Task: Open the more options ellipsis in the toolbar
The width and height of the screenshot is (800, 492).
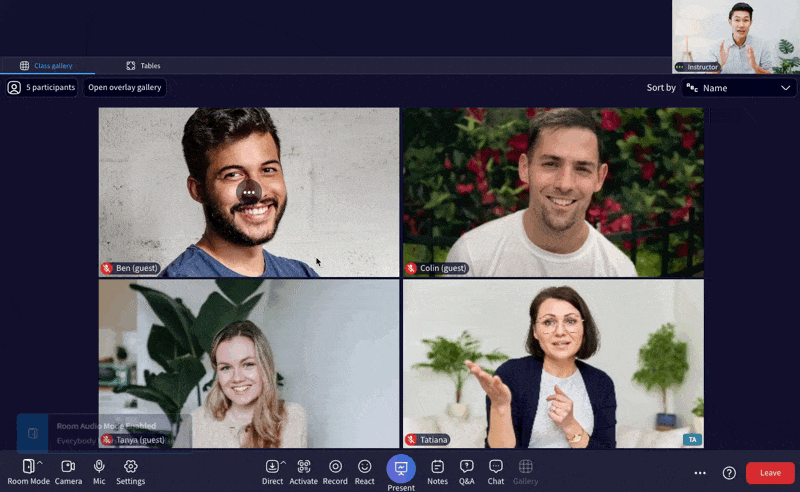Action: [x=700, y=473]
